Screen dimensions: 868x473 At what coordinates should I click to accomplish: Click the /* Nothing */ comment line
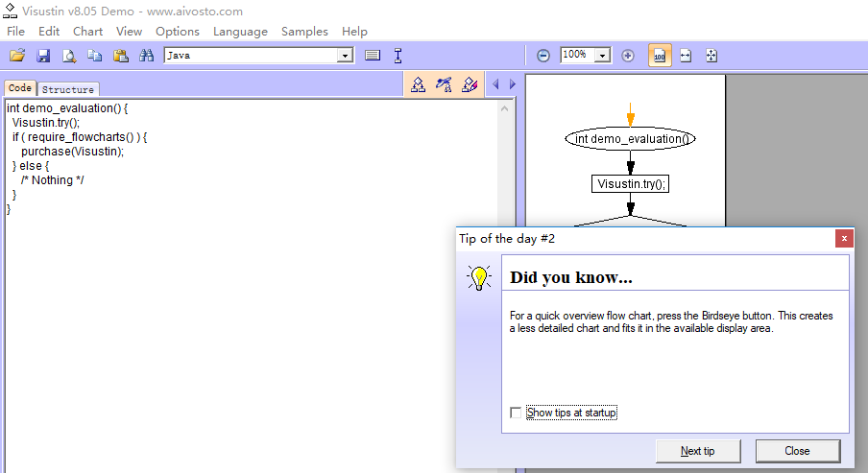52,180
